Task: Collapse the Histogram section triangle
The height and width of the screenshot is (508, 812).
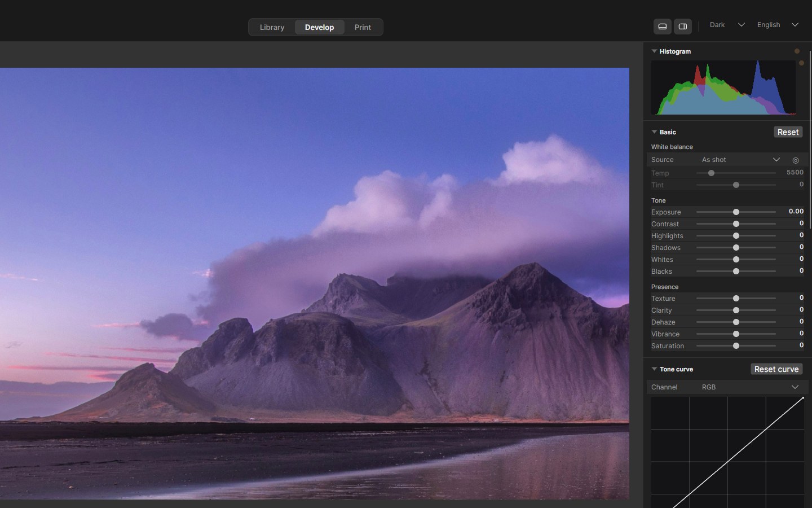Action: pyautogui.click(x=654, y=51)
